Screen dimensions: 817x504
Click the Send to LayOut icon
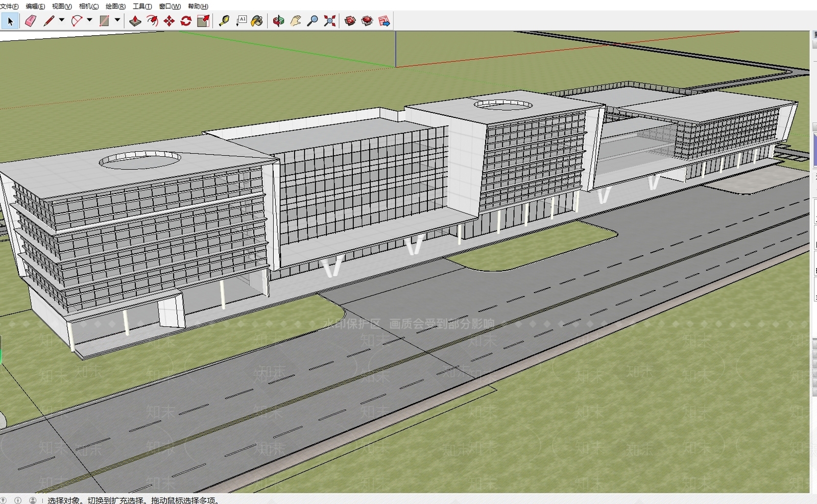[385, 21]
